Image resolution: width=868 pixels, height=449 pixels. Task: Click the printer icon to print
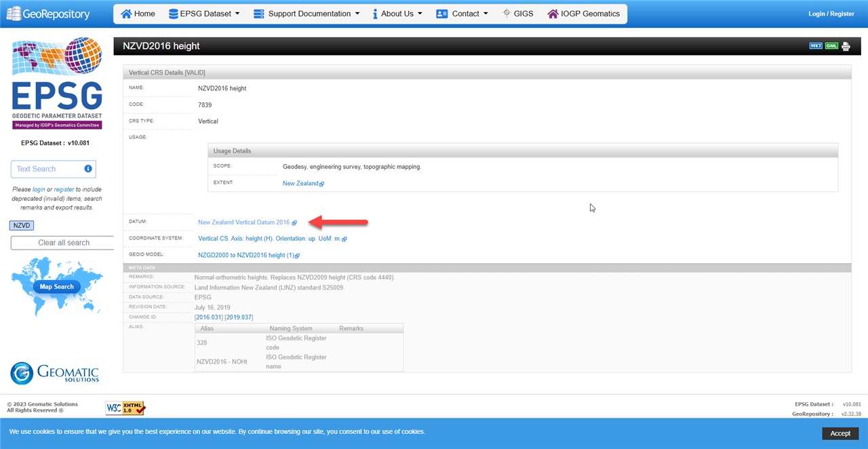click(846, 46)
